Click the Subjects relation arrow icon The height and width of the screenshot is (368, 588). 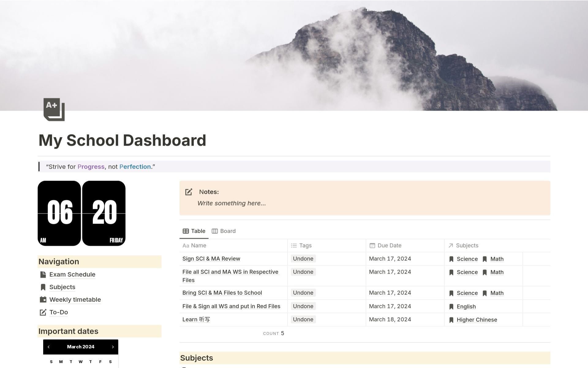tap(450, 245)
